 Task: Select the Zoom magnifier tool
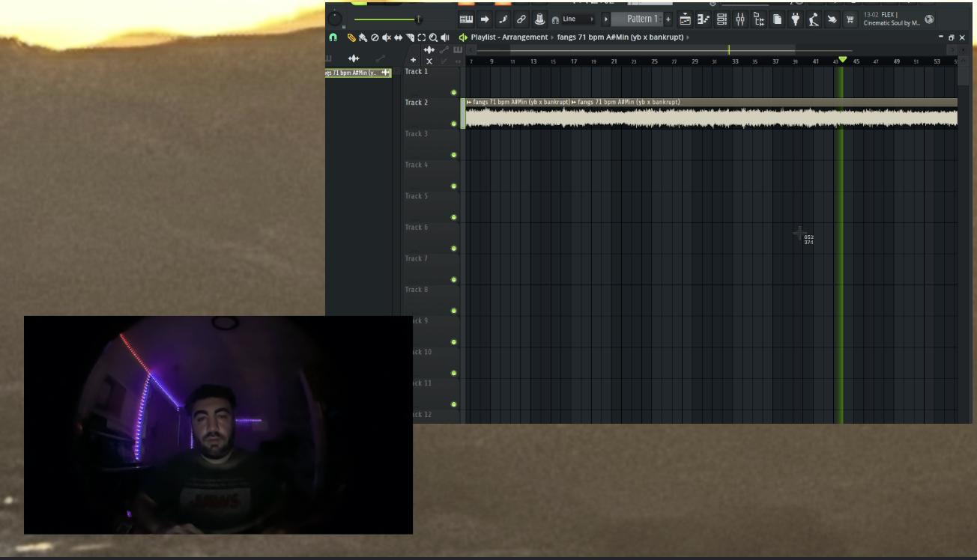433,37
